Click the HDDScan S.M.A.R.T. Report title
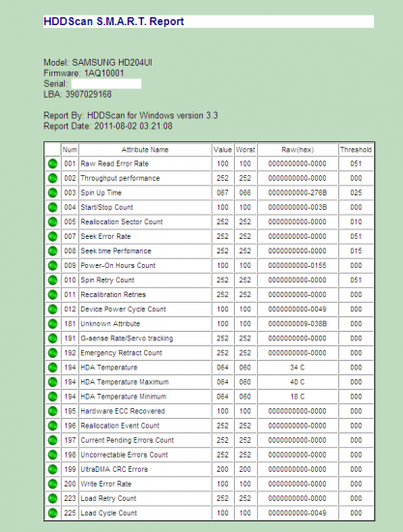Screen dimensions: 403x532 tap(114, 21)
